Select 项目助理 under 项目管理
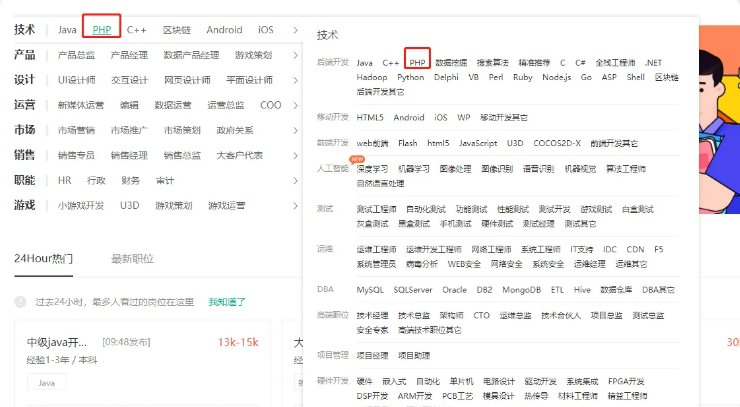Image resolution: width=740 pixels, height=407 pixels. coord(414,355)
